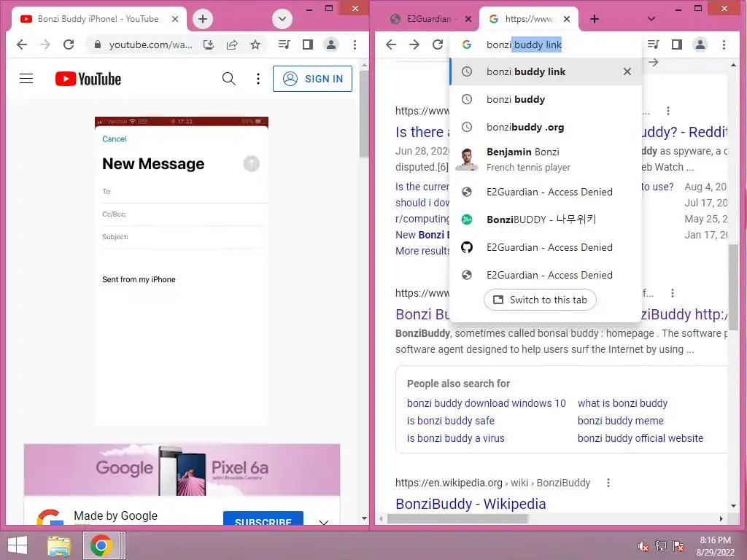
Task: Expand chevron next to SUBSCRIBE button
Action: [x=324, y=522]
